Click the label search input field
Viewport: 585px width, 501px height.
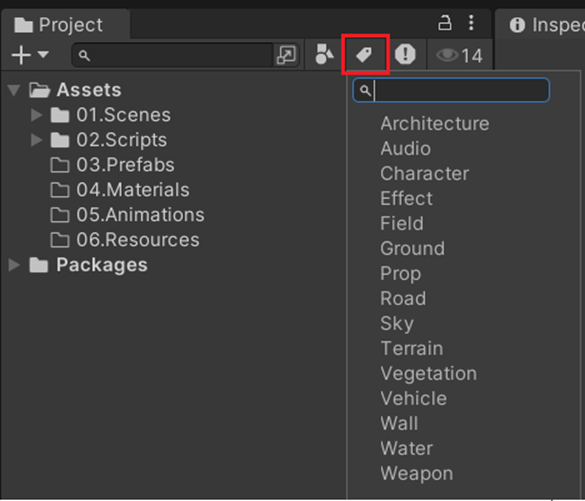[451, 90]
